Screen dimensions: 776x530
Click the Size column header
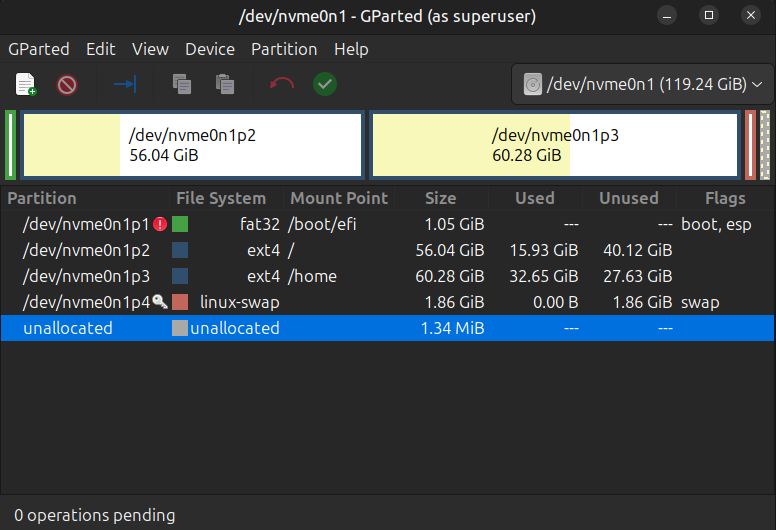click(440, 198)
